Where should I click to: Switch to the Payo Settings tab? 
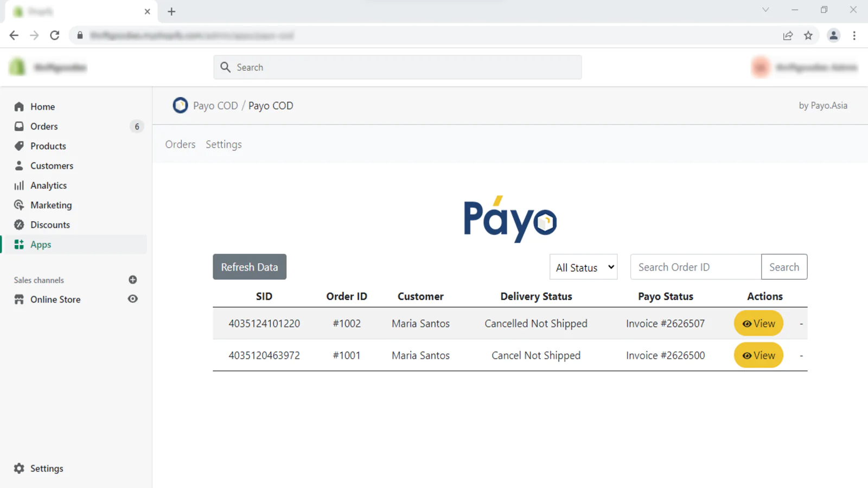coord(224,144)
